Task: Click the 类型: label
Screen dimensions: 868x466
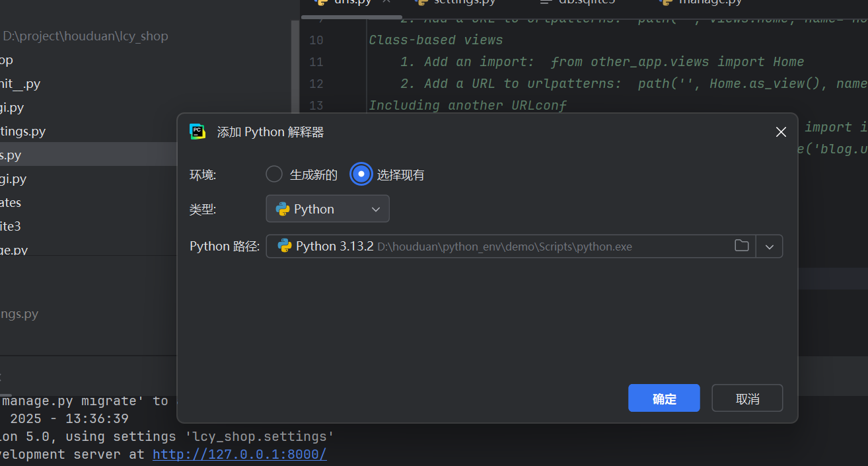Action: click(203, 210)
